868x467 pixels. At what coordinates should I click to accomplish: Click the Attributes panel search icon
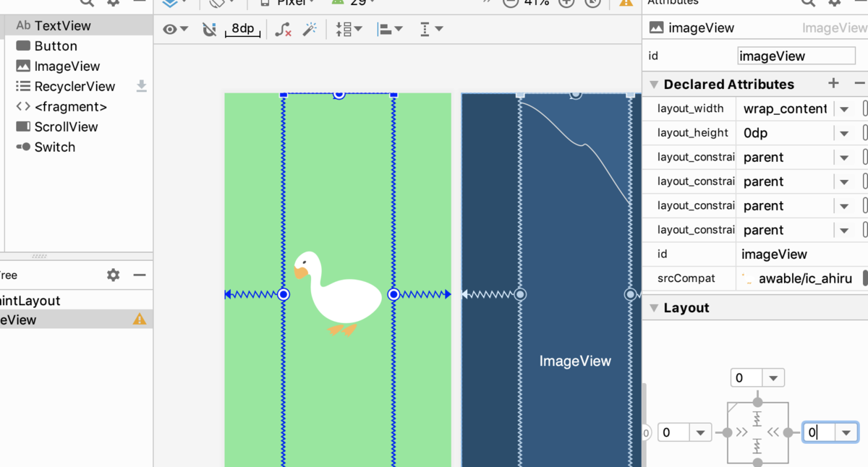(808, 3)
